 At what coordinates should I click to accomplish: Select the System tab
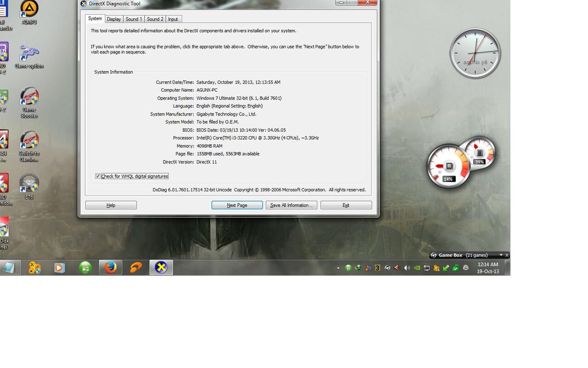[x=95, y=18]
